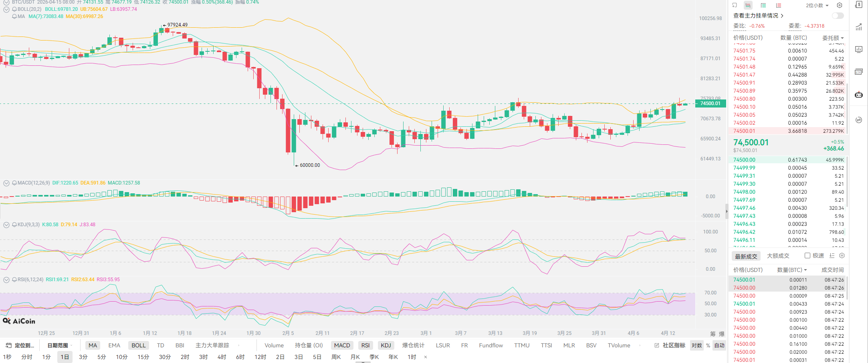The height and width of the screenshot is (363, 868).
Task: Open order book settings hexagon icon
Action: coord(840,5)
